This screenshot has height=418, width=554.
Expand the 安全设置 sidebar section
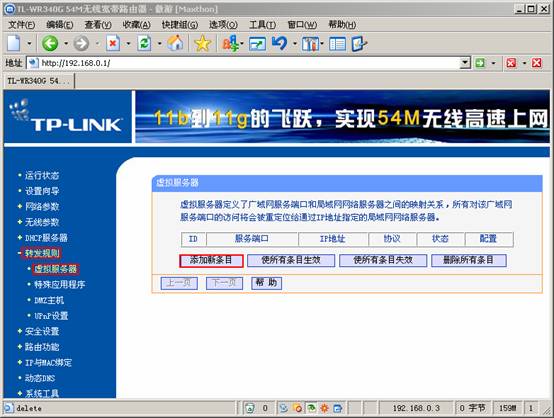(x=42, y=331)
